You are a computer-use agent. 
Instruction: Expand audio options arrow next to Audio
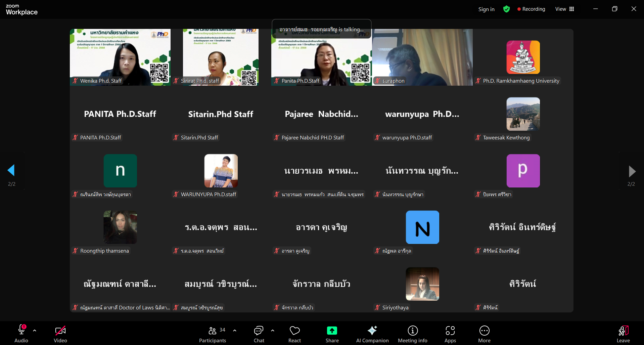pyautogui.click(x=35, y=331)
